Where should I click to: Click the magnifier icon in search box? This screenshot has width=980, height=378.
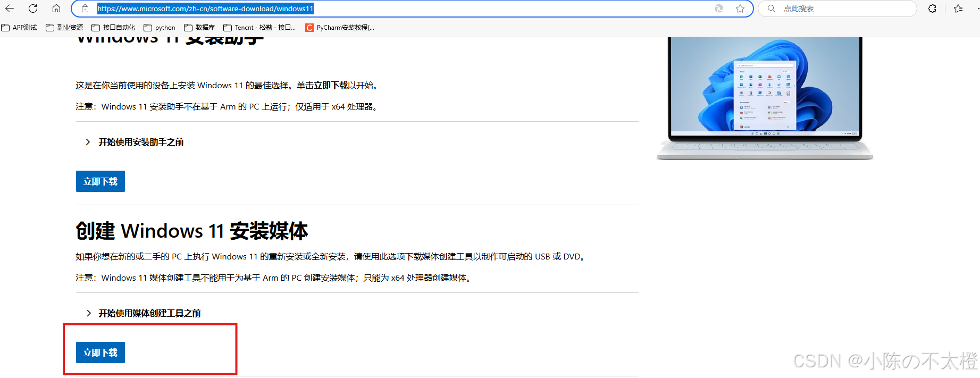pos(772,9)
